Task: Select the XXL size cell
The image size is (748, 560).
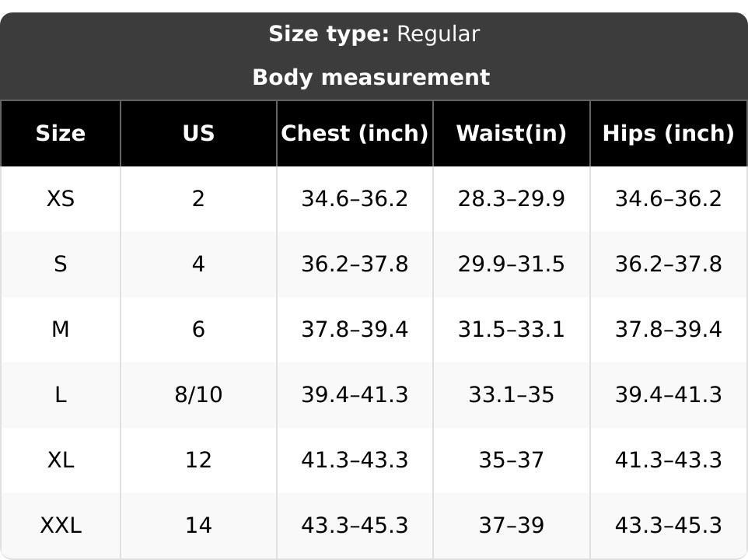Action: pyautogui.click(x=61, y=525)
